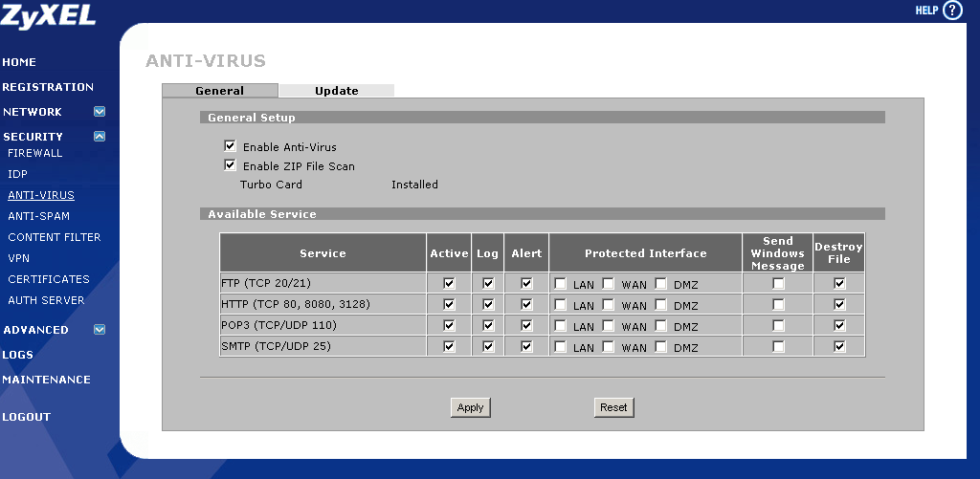
Task: Expand the ADVANCED menu arrow
Action: [x=100, y=329]
